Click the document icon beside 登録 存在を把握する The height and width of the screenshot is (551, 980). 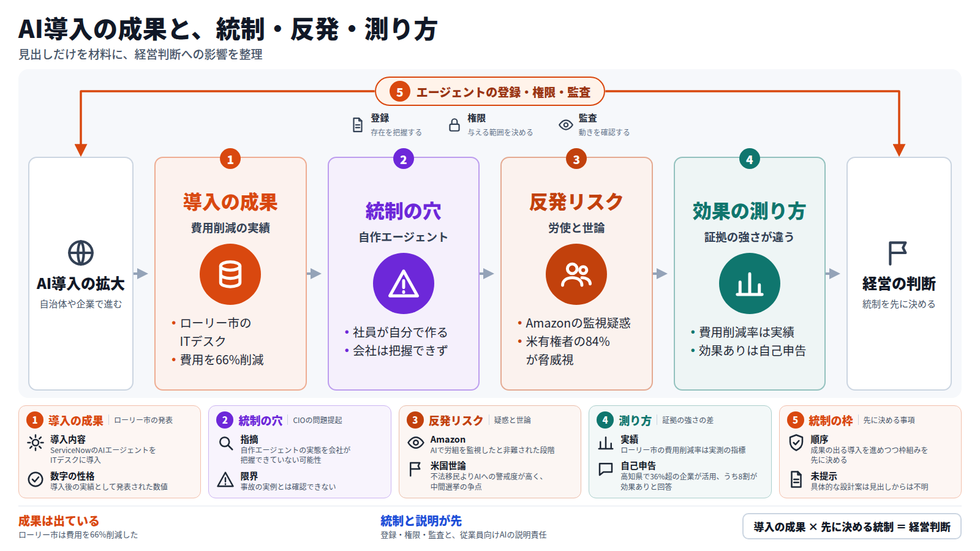(x=358, y=125)
